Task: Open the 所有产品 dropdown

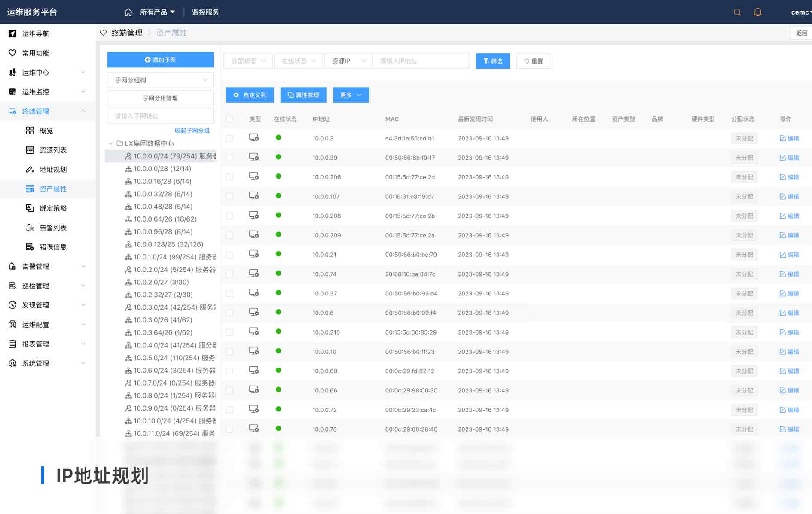Action: pos(157,12)
